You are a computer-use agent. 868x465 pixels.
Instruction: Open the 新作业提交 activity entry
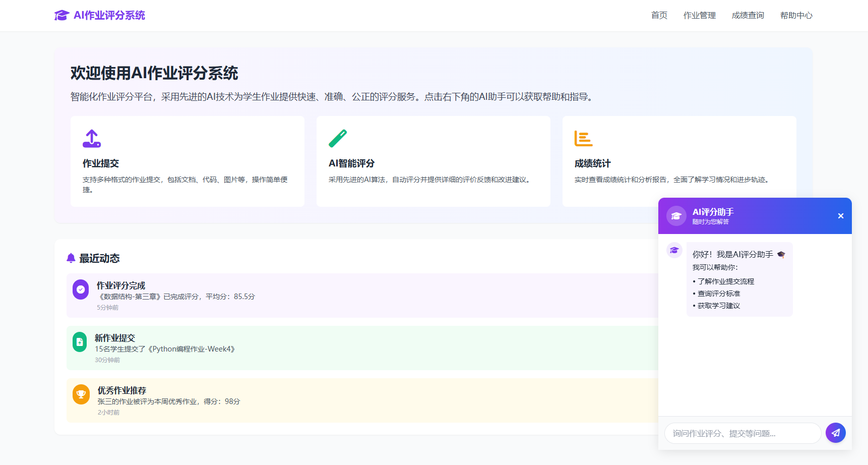pyautogui.click(x=362, y=348)
